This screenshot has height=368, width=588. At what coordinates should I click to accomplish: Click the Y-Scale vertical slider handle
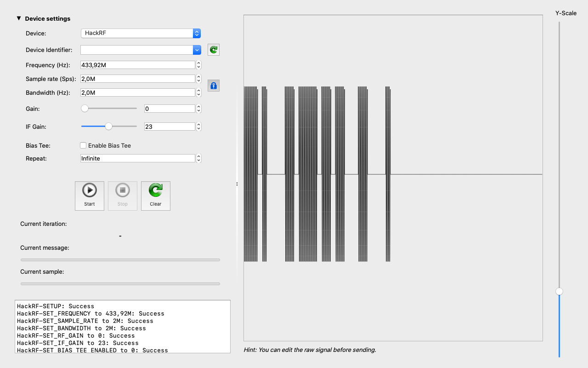point(559,291)
